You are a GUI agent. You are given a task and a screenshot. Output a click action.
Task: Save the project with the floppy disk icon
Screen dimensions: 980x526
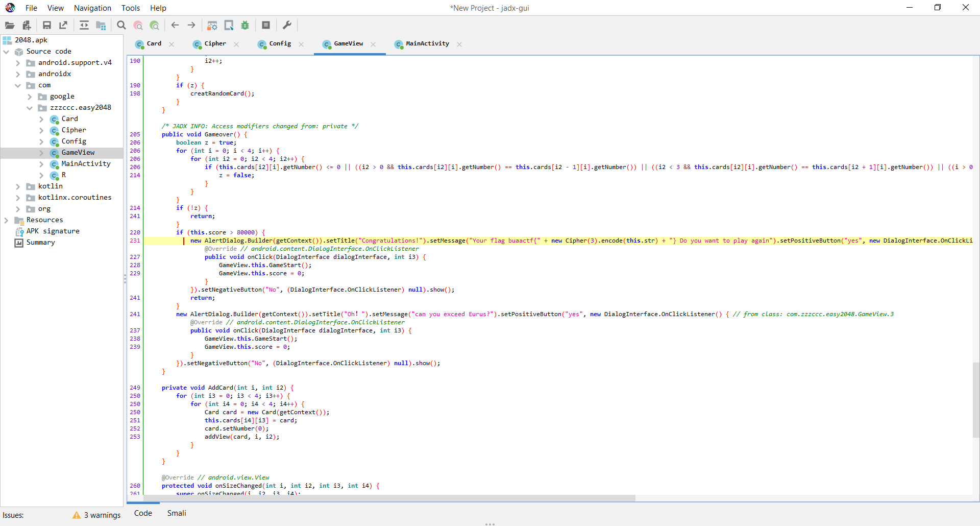tap(47, 25)
